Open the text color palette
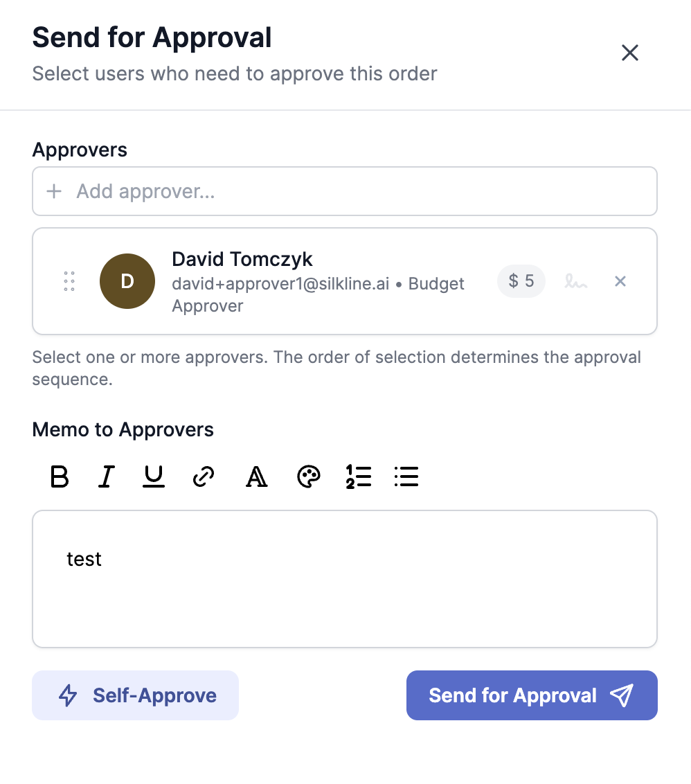 pos(308,476)
